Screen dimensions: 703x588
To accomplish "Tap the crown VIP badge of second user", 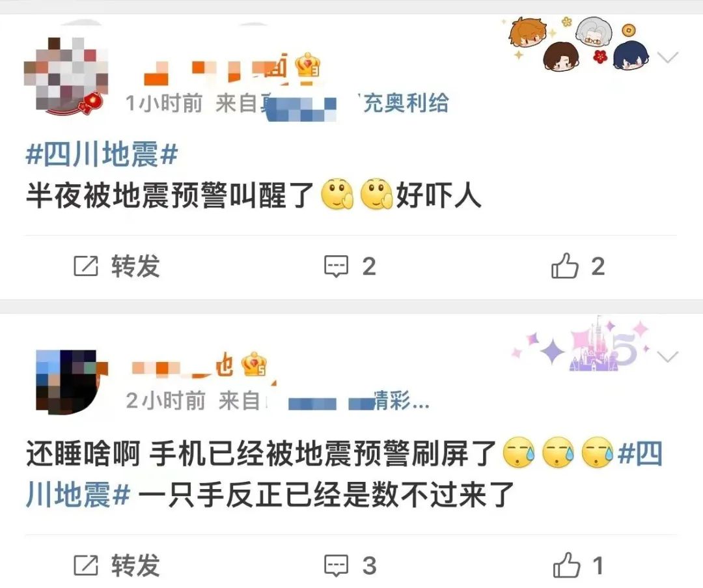I will [254, 364].
